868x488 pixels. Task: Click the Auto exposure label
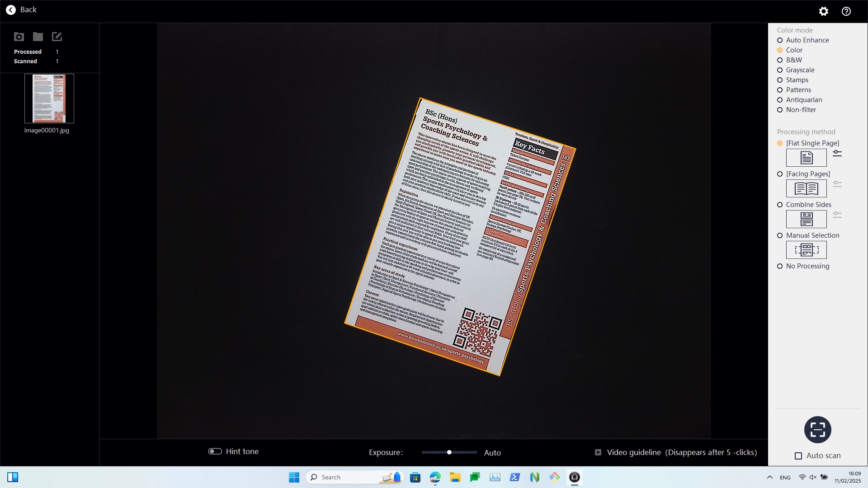point(492,453)
